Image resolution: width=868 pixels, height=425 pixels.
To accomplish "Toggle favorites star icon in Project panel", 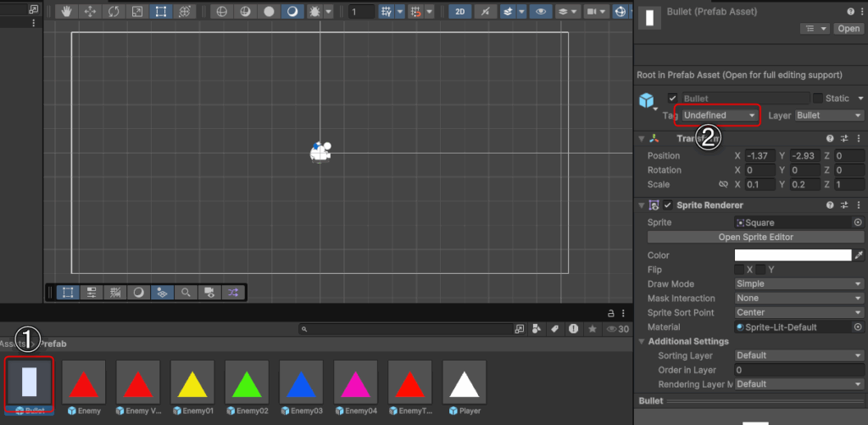I will pyautogui.click(x=593, y=329).
